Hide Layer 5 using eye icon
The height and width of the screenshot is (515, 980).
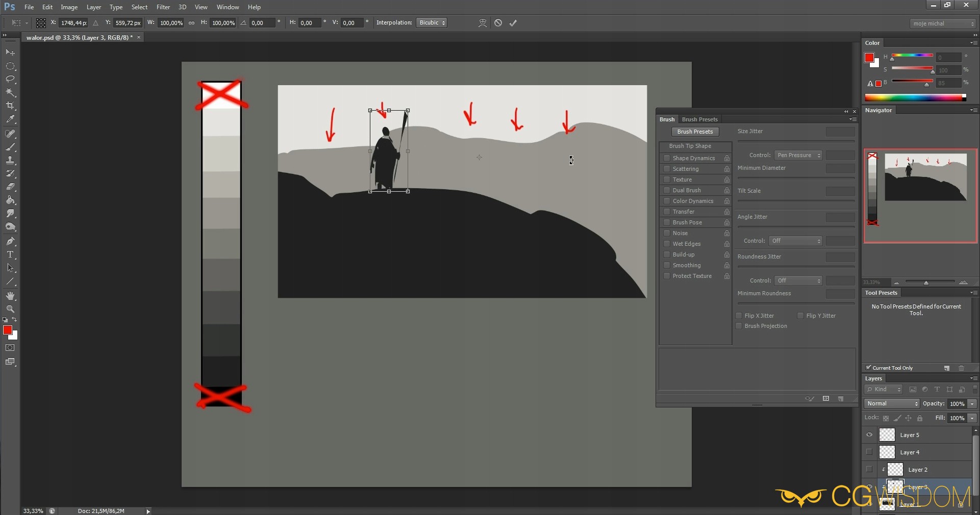869,435
